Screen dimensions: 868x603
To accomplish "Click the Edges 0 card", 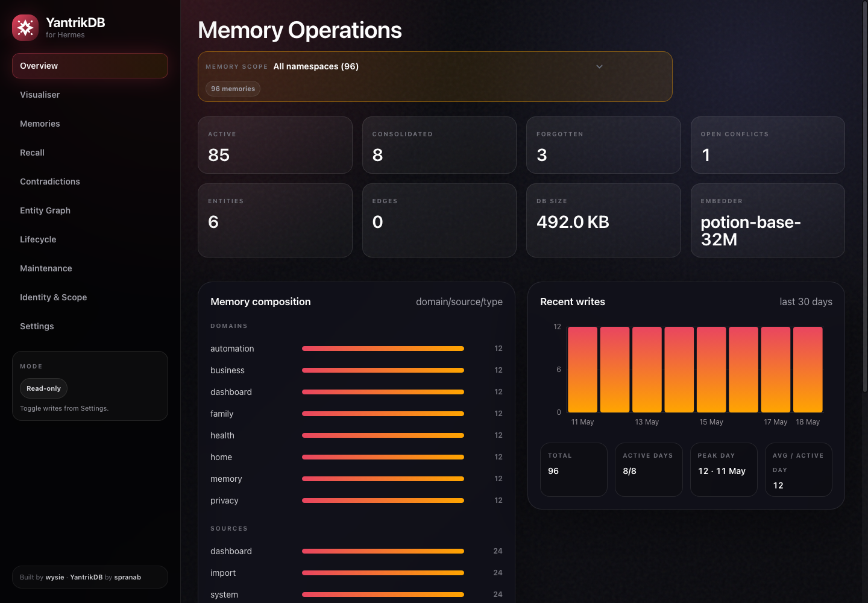I will click(439, 221).
